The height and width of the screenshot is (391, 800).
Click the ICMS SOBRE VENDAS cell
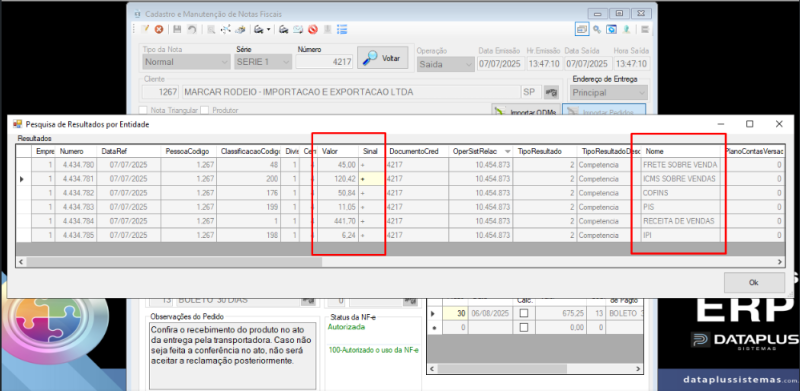[681, 179]
